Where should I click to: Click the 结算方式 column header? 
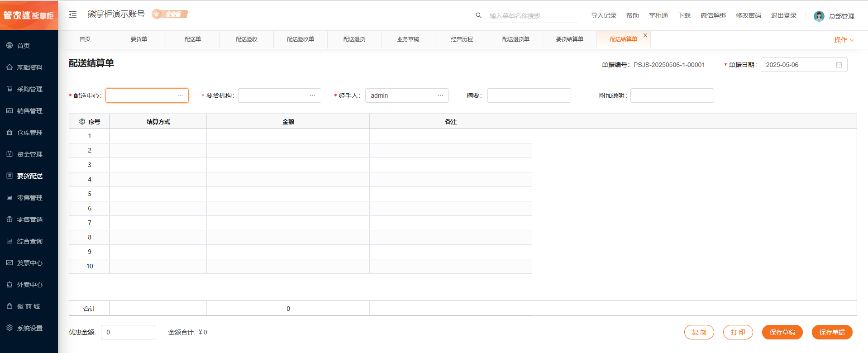(158, 122)
